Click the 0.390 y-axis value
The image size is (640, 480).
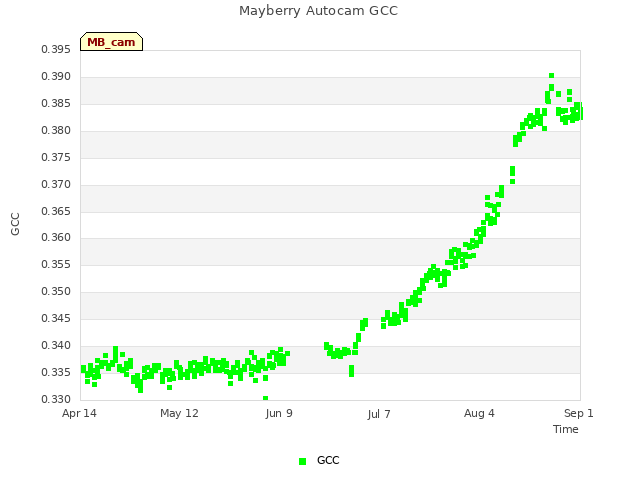(56, 77)
